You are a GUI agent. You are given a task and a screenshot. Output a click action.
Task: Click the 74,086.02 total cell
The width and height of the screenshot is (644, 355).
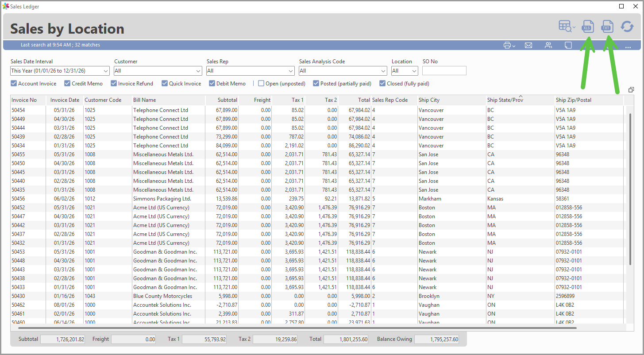point(355,137)
